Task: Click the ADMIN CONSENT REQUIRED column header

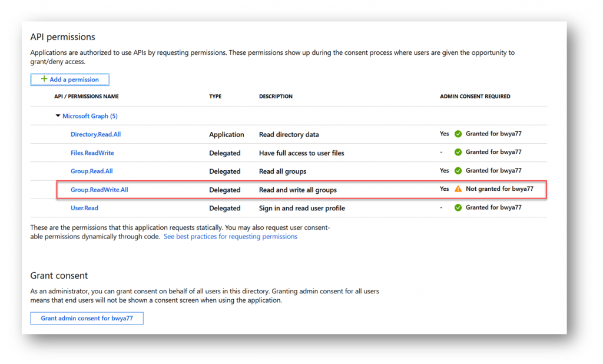Action: pyautogui.click(x=475, y=97)
